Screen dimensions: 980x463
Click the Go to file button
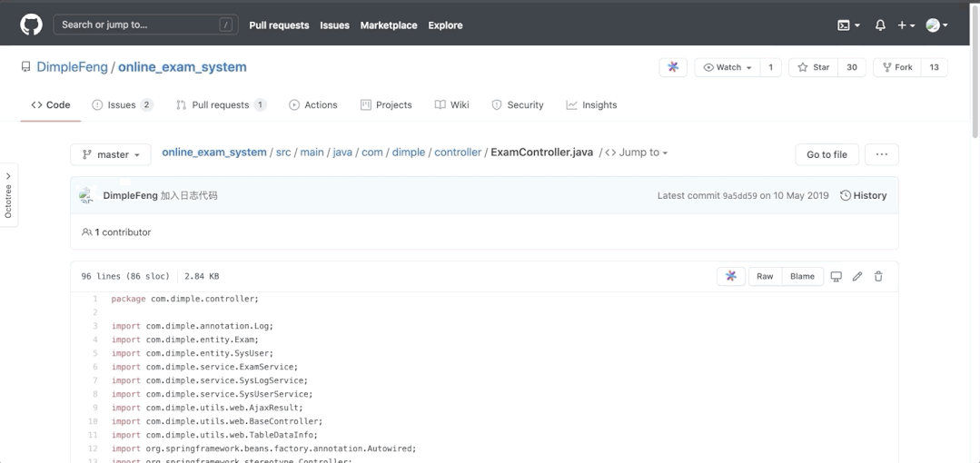tap(827, 154)
